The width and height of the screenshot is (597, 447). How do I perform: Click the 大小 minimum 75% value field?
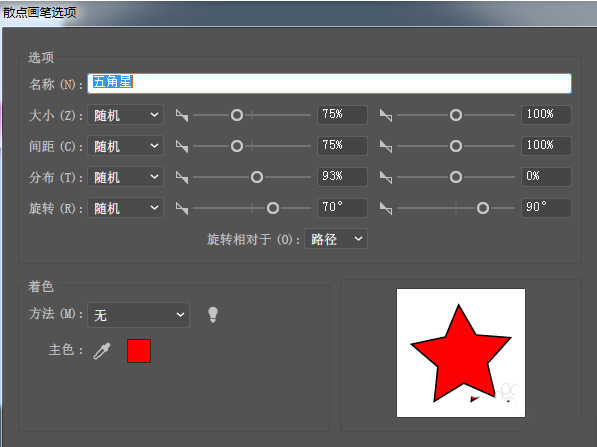pyautogui.click(x=342, y=115)
